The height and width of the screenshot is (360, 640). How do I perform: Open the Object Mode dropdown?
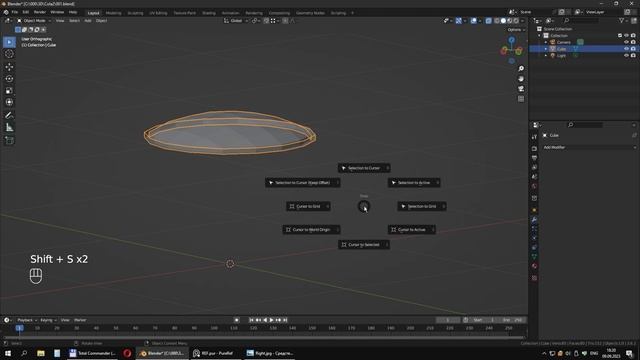(34, 21)
